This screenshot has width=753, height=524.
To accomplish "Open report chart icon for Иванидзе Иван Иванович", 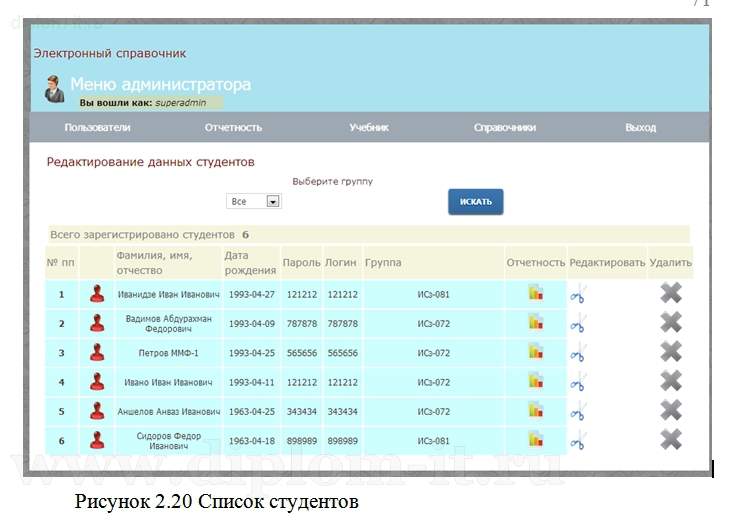I will pyautogui.click(x=536, y=293).
